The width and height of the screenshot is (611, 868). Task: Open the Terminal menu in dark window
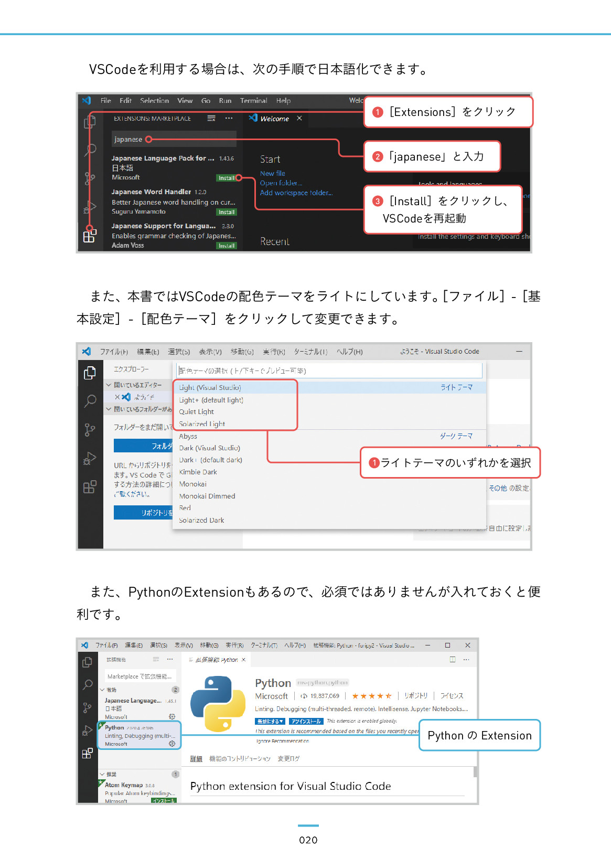pyautogui.click(x=253, y=101)
